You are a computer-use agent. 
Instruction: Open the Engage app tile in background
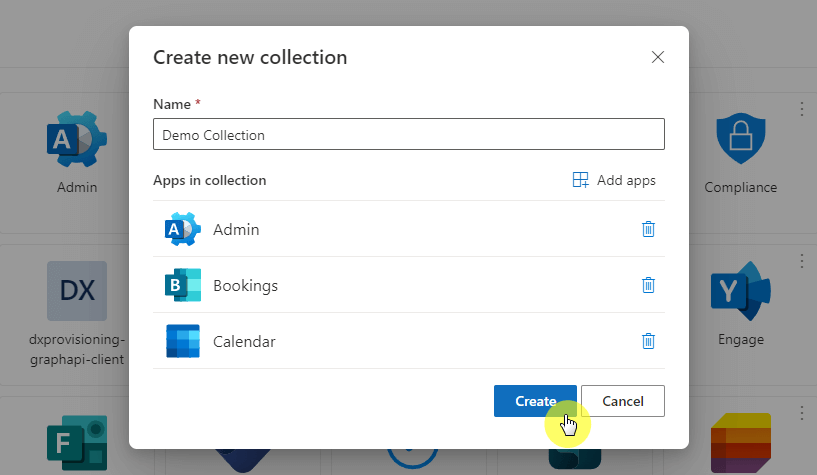click(740, 291)
